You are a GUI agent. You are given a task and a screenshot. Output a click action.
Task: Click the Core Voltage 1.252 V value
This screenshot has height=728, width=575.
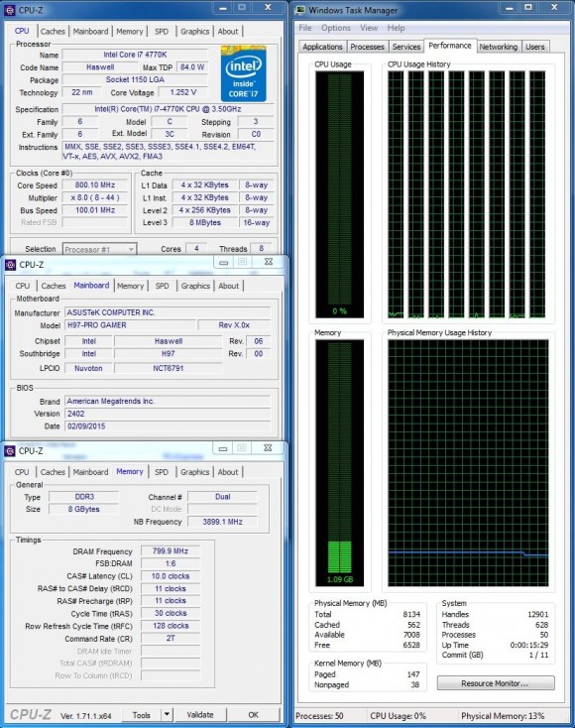(183, 92)
